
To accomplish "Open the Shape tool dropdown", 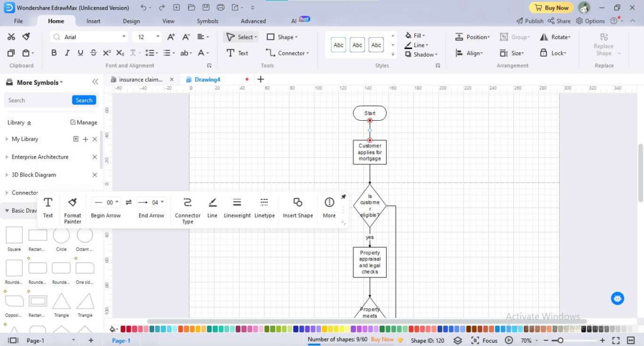I will click(282, 37).
